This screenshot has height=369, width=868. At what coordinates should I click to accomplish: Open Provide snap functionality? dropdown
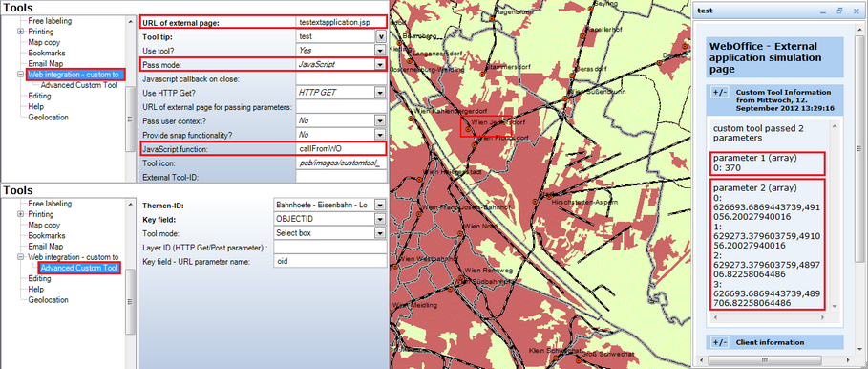tap(380, 135)
